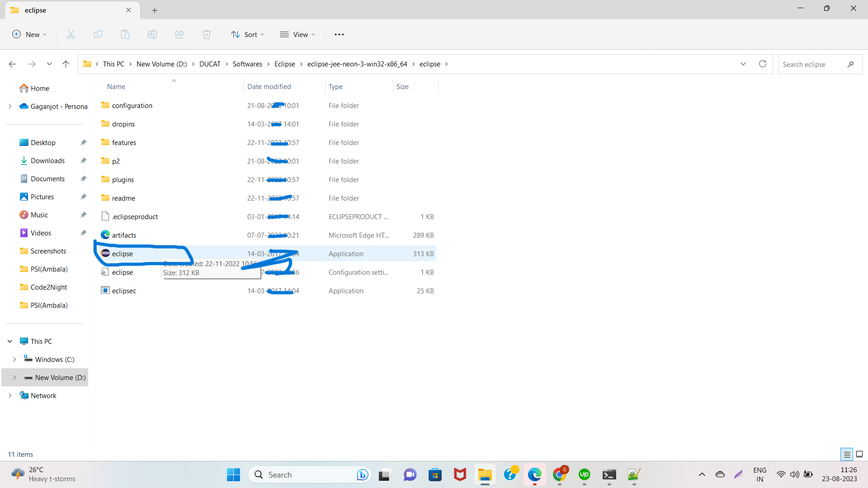The image size is (868, 488).
Task: Add a new tab with plus button
Action: [x=155, y=10]
